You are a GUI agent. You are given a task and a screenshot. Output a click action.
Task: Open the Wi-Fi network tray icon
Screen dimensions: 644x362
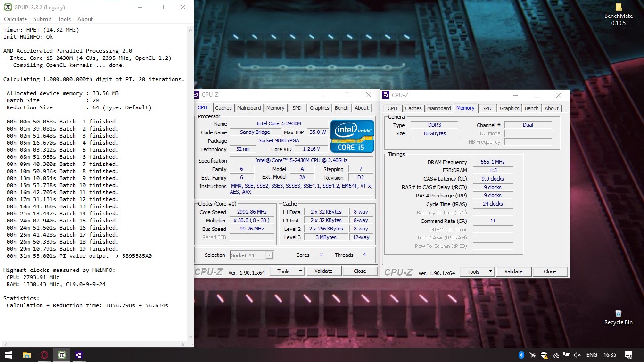[x=556, y=355]
